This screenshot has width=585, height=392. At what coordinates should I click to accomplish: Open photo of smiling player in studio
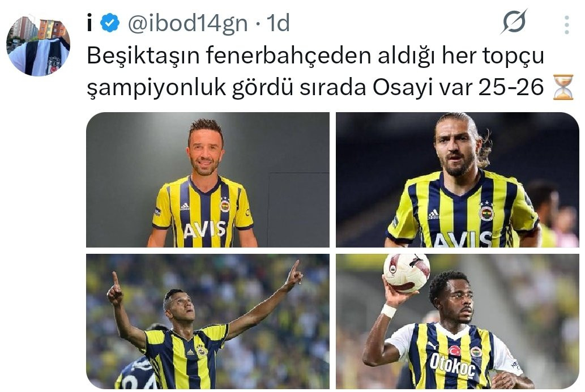click(208, 180)
